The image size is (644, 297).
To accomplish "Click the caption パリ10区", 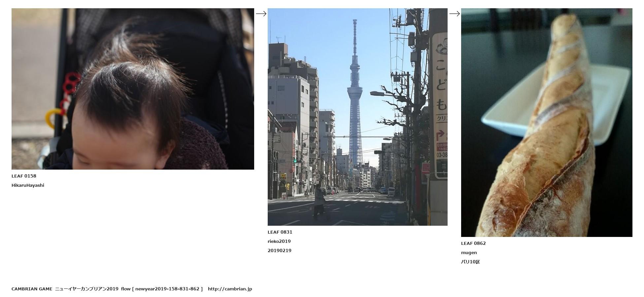I will tap(470, 262).
